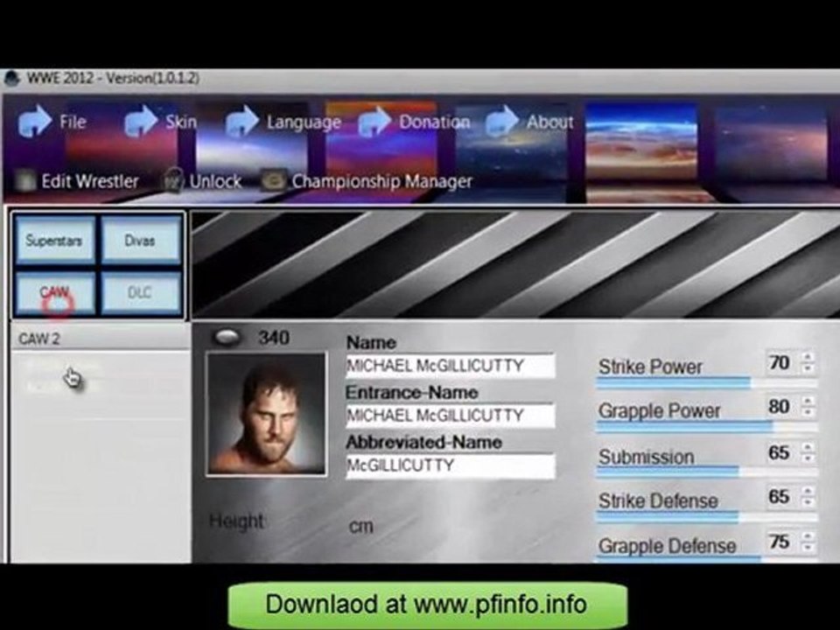Image resolution: width=840 pixels, height=630 pixels.
Task: Open the Unlock section
Action: [215, 181]
